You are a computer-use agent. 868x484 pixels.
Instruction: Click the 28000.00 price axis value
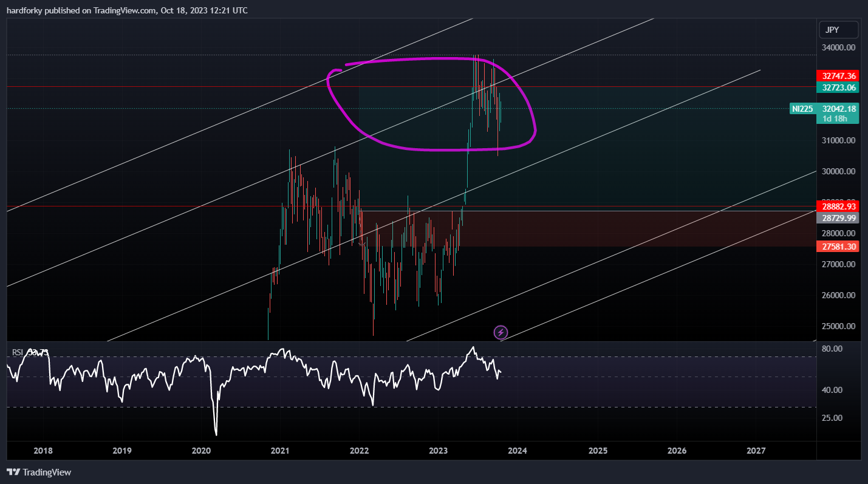(x=839, y=233)
